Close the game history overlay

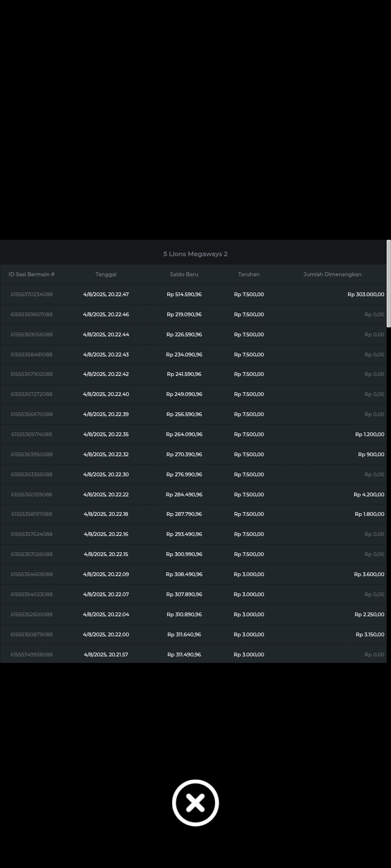click(195, 803)
